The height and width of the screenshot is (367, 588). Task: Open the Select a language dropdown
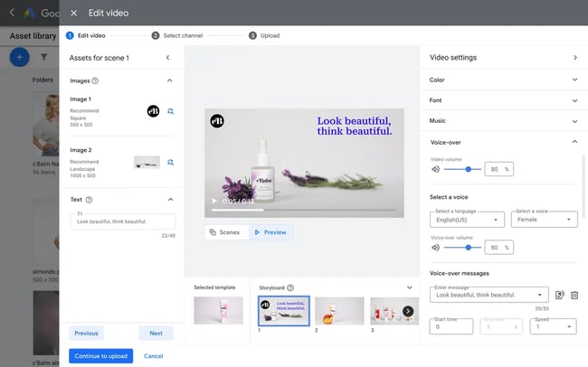click(467, 219)
